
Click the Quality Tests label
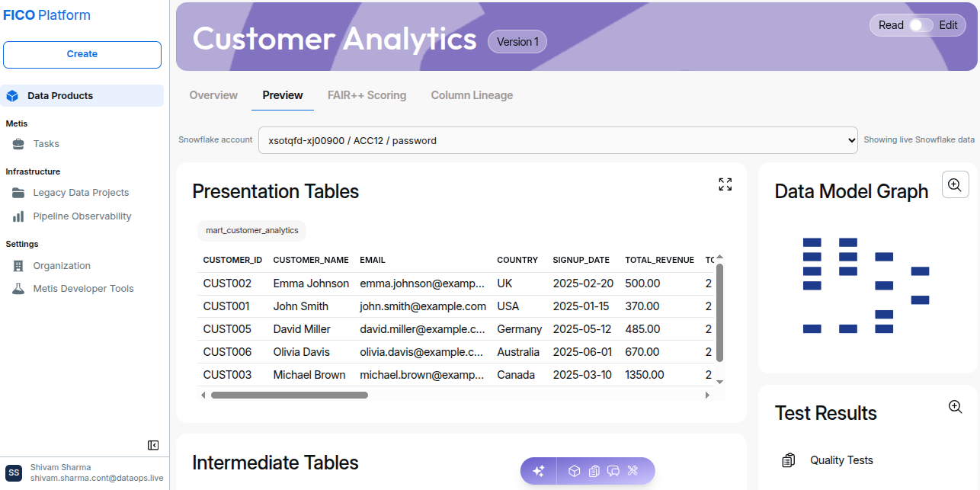tap(841, 460)
